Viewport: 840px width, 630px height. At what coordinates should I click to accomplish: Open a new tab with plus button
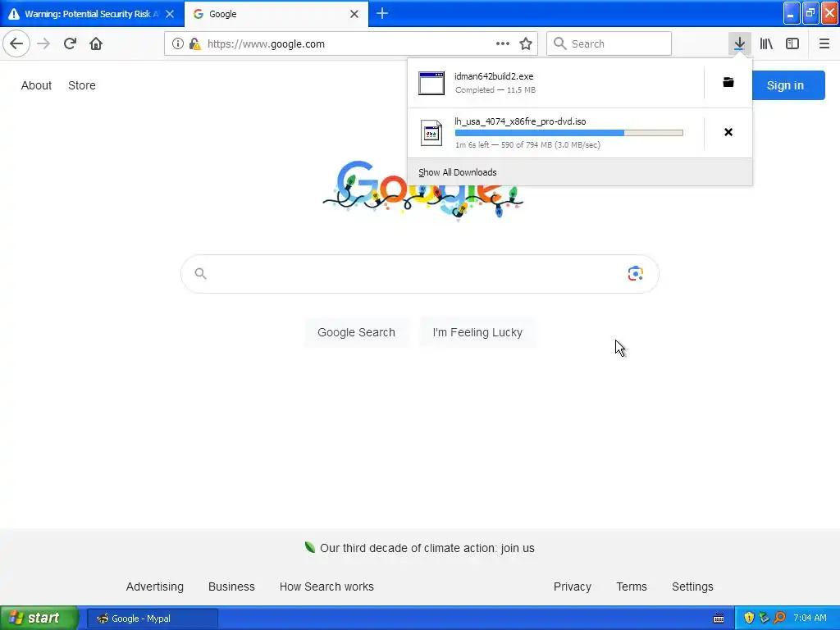[382, 13]
